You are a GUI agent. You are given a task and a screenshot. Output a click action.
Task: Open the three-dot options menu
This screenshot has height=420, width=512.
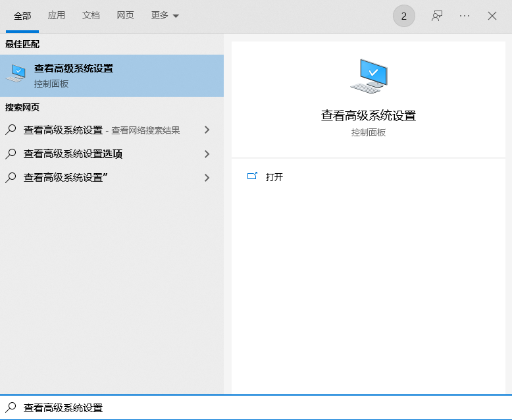coord(465,16)
